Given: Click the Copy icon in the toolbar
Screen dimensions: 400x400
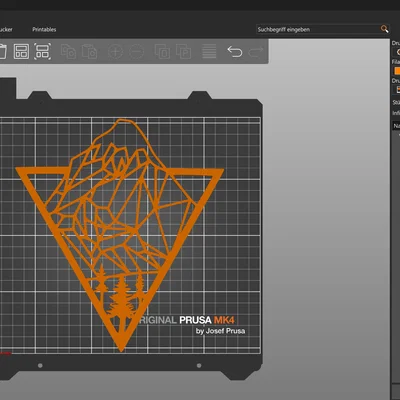Looking at the screenshot, I should (68, 52).
